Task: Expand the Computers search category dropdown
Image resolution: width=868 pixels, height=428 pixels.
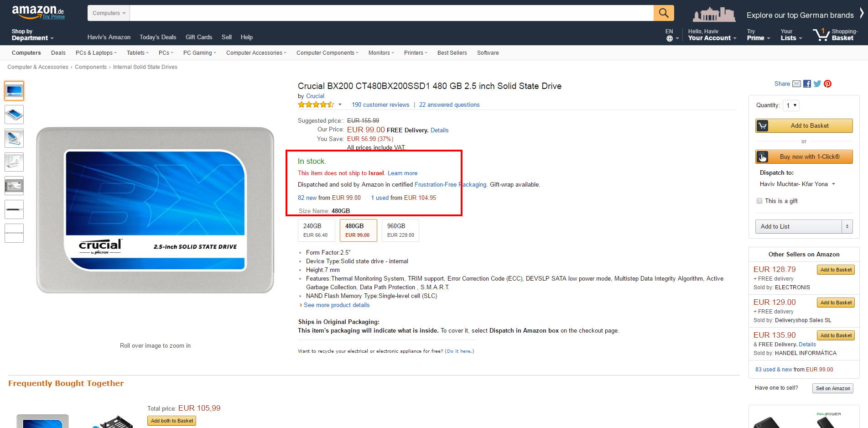Action: tap(109, 13)
